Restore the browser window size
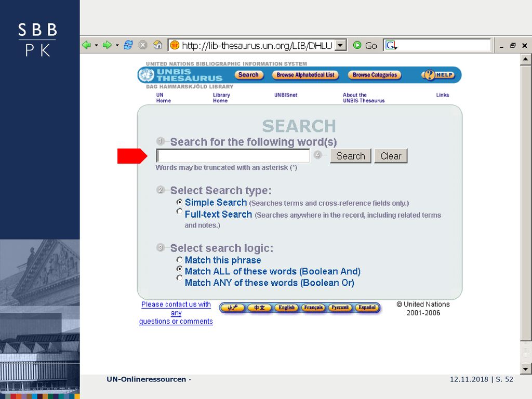Viewport: 532px width, 399px height. 513,46
